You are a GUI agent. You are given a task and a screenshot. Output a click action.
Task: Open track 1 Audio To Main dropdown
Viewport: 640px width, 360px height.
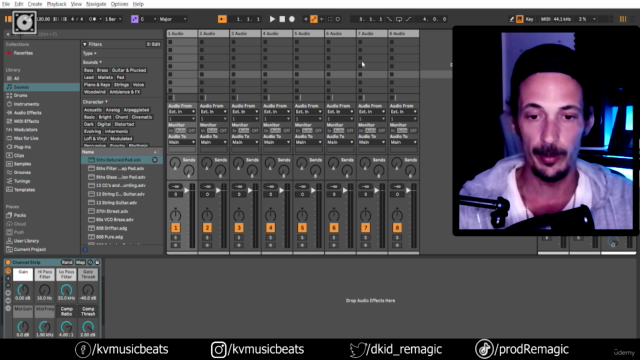pyautogui.click(x=182, y=142)
